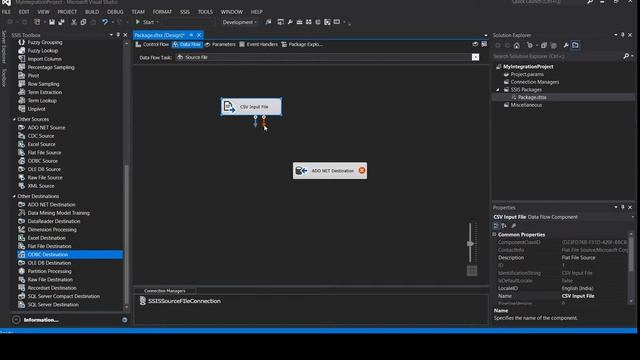Select ADO NET Destination in toolbox
This screenshot has height=360, width=640.
51,204
